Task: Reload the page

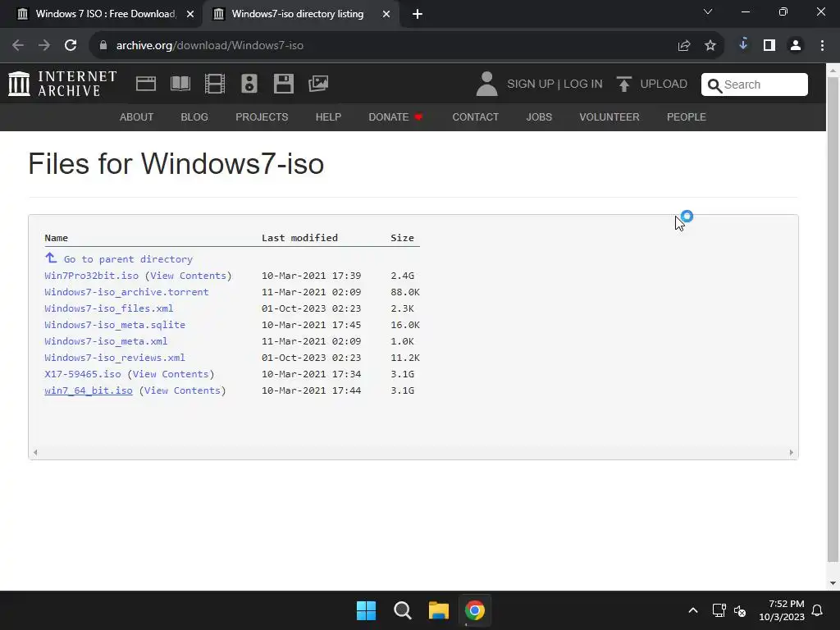Action: [71, 45]
